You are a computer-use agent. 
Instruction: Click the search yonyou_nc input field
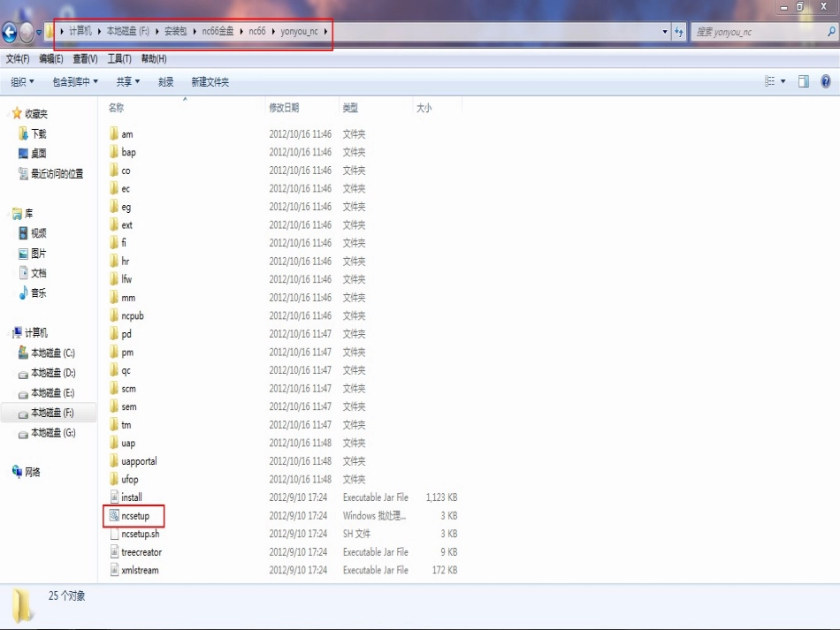(x=758, y=32)
